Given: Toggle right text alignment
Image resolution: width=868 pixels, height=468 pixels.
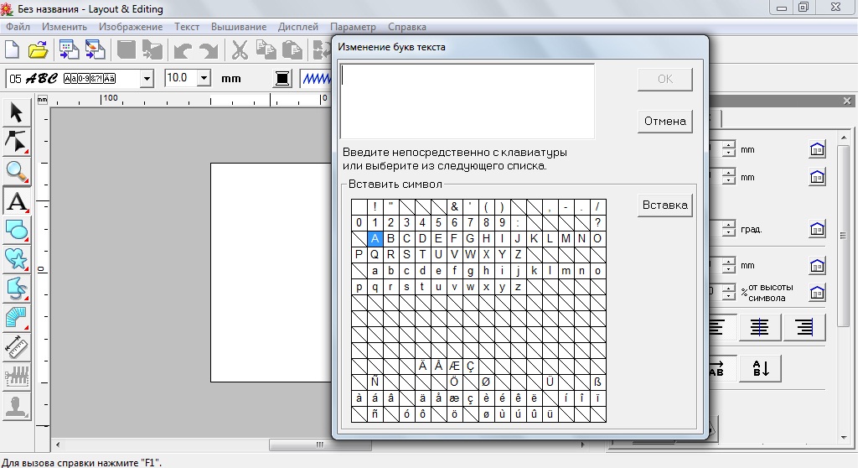Looking at the screenshot, I should click(x=804, y=327).
